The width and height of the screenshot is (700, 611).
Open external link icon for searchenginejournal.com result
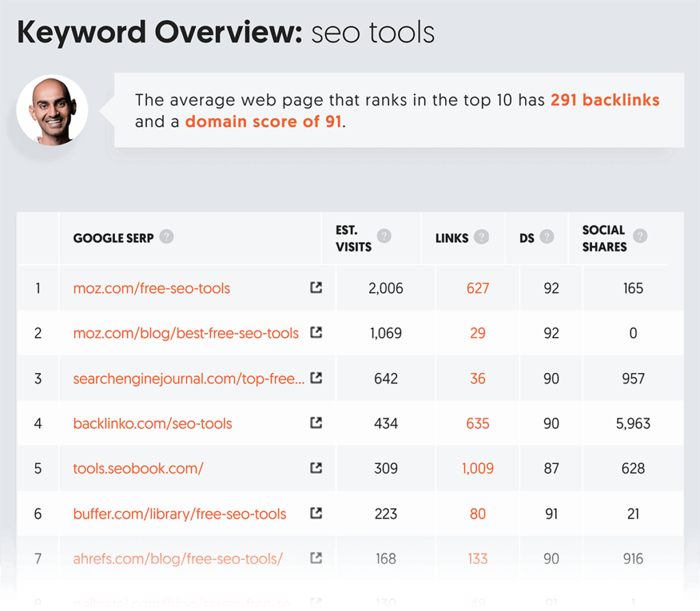316,378
